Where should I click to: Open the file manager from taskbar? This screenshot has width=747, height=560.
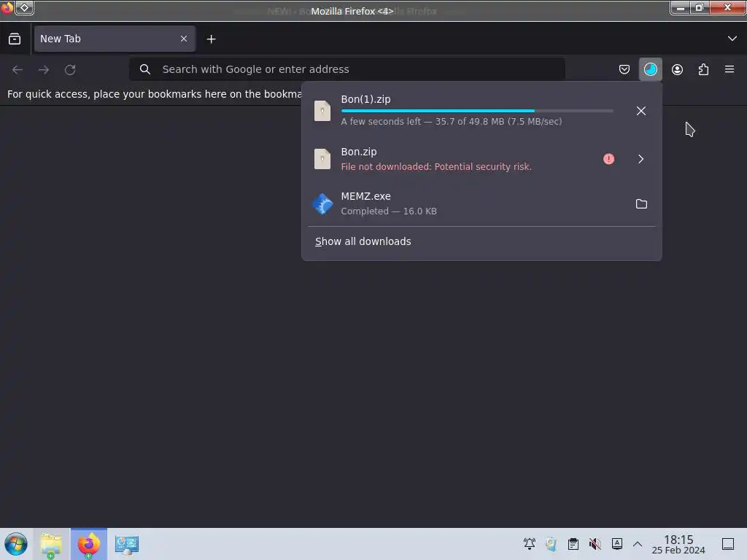(x=51, y=544)
